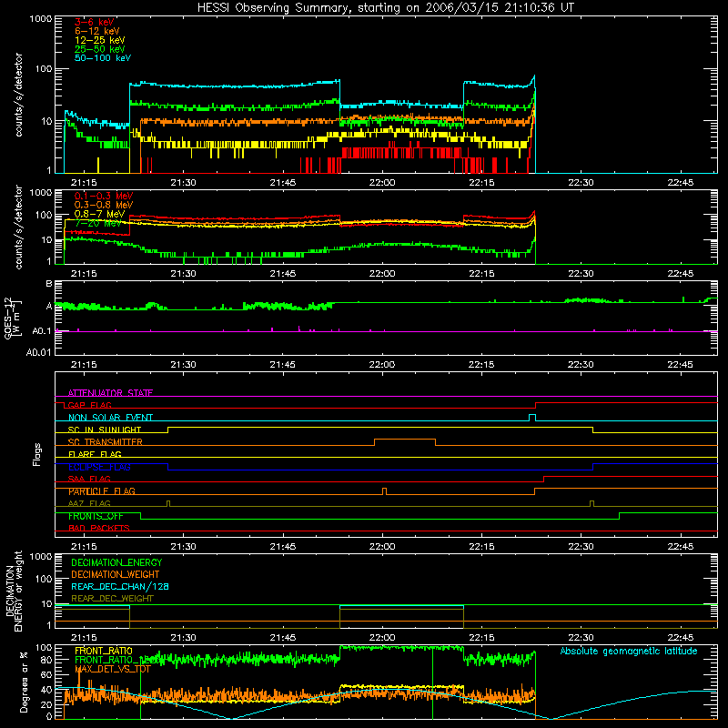Click the Flags axis label
Viewport: 728px width, 728px height.
pyautogui.click(x=37, y=454)
